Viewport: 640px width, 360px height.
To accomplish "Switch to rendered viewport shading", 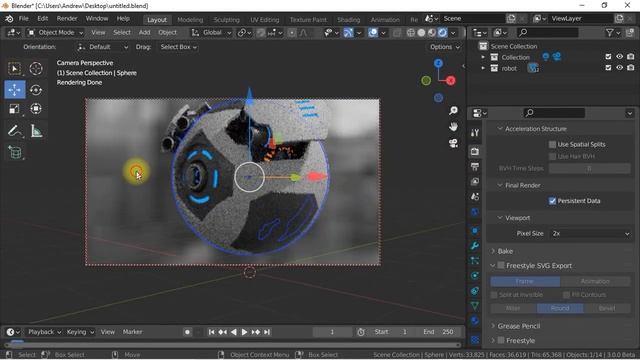I will (x=442, y=33).
